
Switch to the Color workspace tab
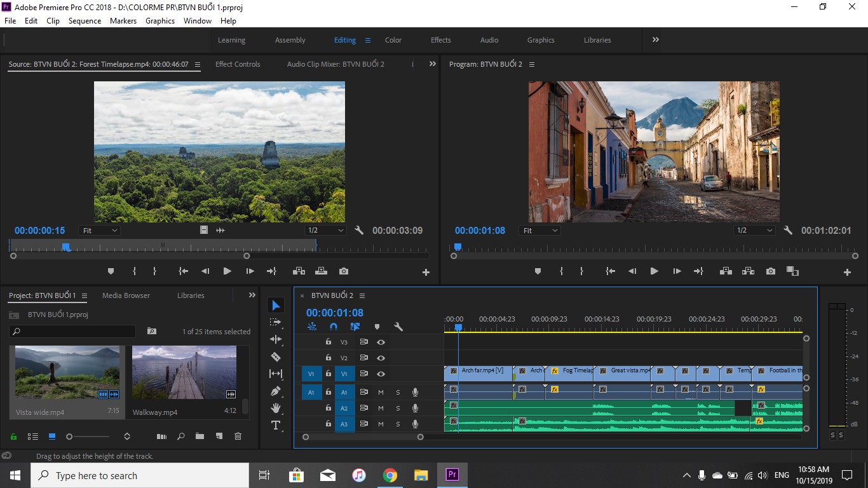393,40
